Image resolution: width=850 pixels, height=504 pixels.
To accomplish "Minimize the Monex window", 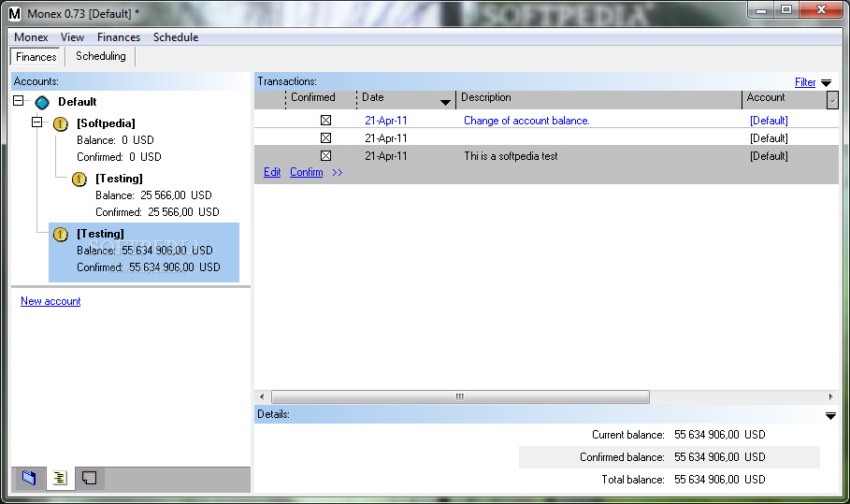I will click(761, 9).
